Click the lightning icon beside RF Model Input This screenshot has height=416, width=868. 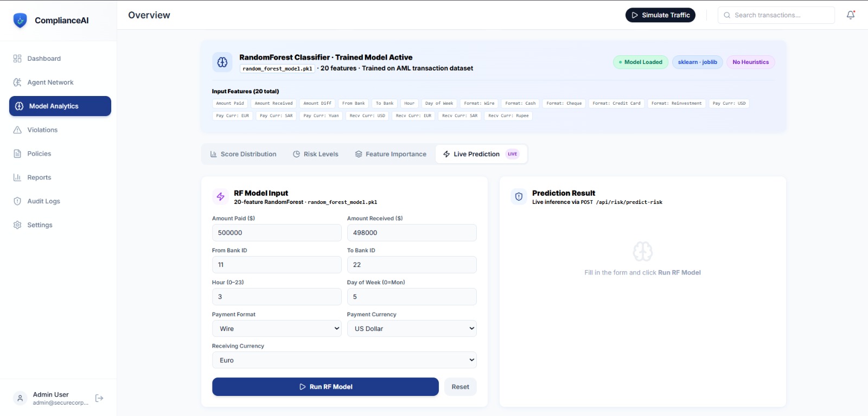[x=221, y=197]
